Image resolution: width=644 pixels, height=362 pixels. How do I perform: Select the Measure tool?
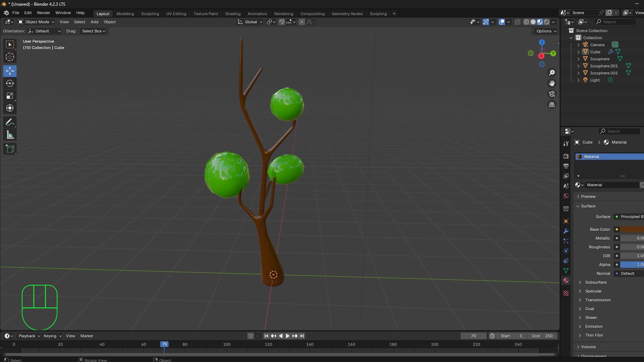[x=10, y=134]
